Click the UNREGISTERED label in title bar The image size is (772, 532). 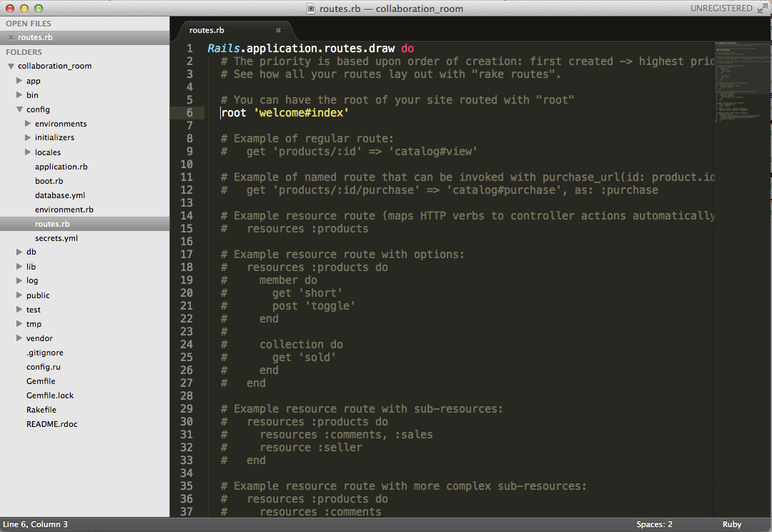click(x=721, y=9)
